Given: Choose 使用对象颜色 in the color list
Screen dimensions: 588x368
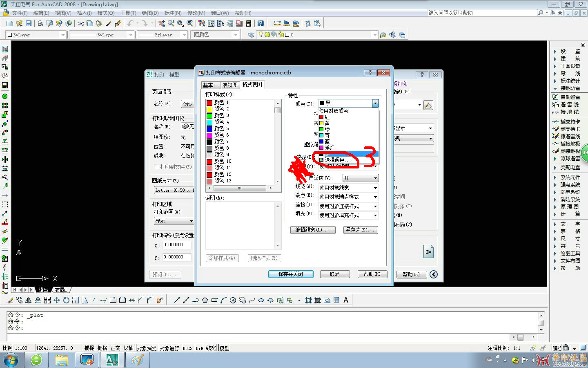Looking at the screenshot, I should tap(348, 111).
